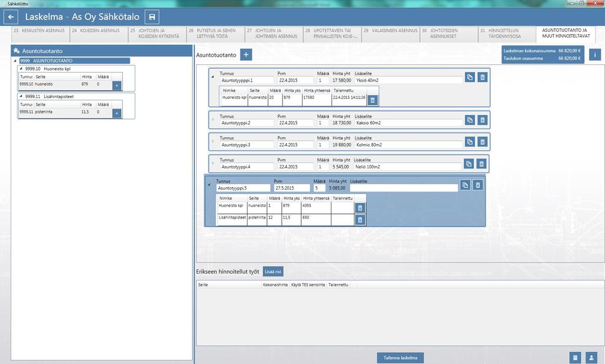
Task: Open tab 26 Putkitus ja siihen liittyviä töitä
Action: click(216, 34)
